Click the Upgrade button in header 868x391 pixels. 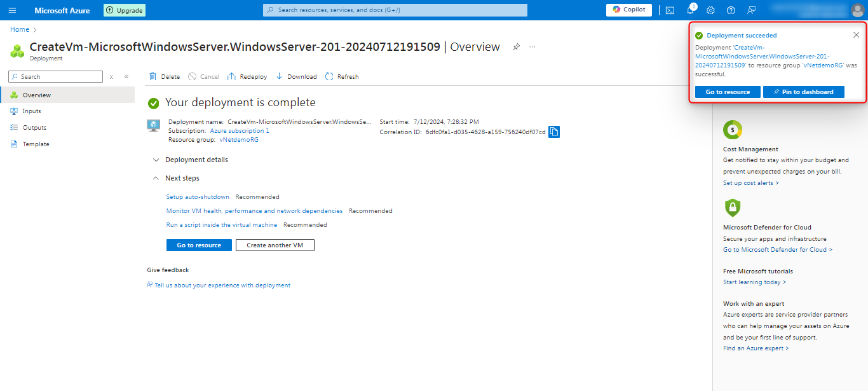[x=125, y=10]
